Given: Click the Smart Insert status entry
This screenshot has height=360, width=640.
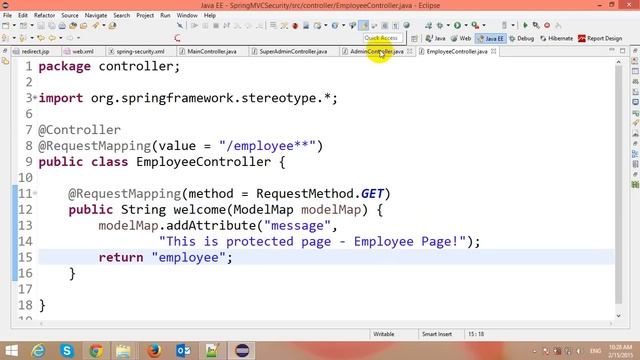Looking at the screenshot, I should pos(437,334).
